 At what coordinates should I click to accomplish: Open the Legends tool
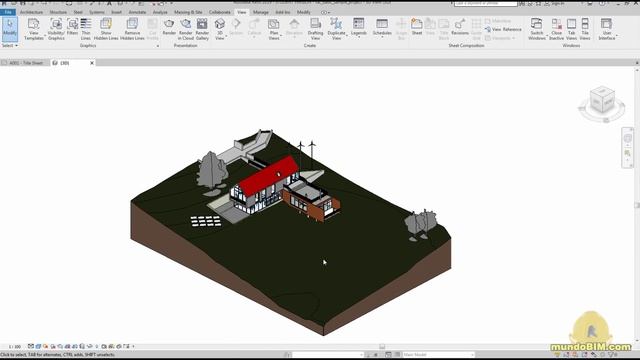359,27
